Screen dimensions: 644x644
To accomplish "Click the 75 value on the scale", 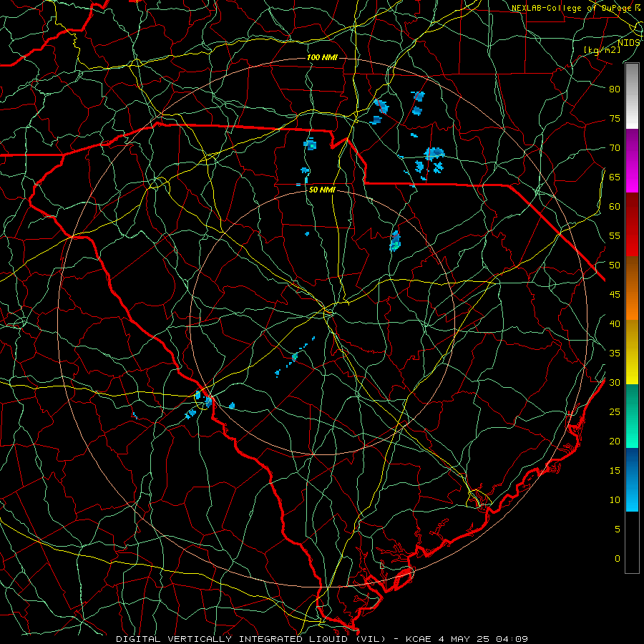I will (x=615, y=118).
